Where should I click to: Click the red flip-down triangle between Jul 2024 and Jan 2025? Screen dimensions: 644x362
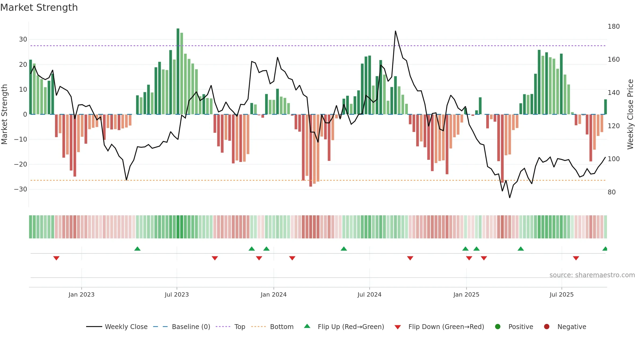click(410, 258)
